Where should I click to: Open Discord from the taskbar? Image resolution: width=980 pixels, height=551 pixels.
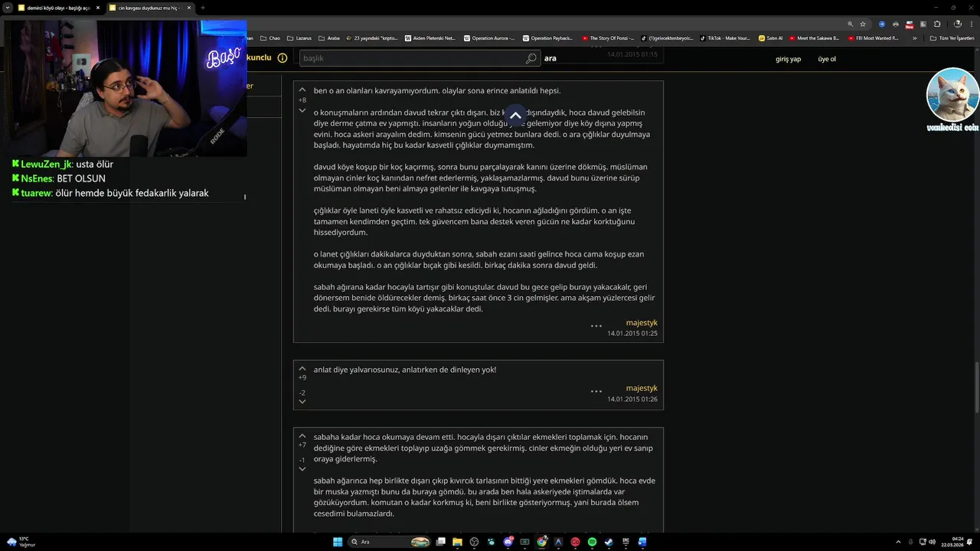pyautogui.click(x=508, y=542)
